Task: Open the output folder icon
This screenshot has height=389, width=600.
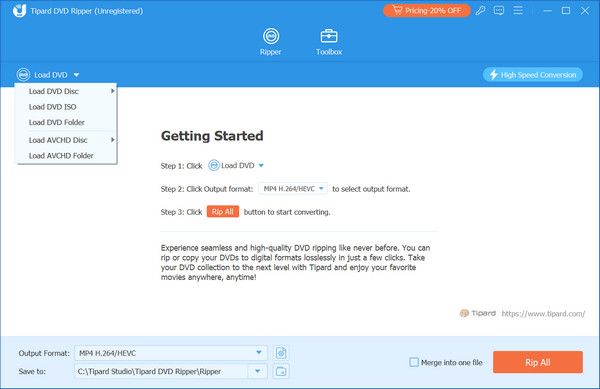Action: pos(281,371)
